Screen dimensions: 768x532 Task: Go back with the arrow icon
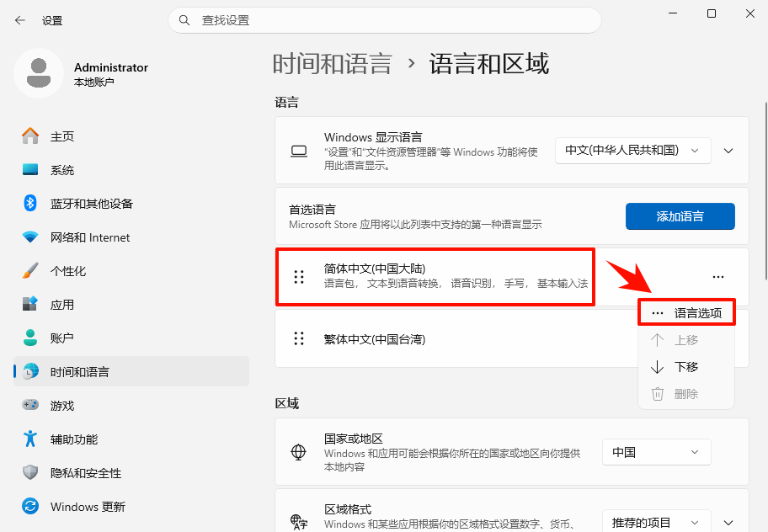click(20, 20)
